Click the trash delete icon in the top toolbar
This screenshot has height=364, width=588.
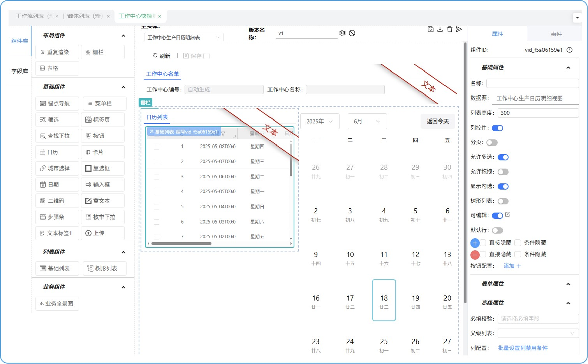[x=450, y=29]
